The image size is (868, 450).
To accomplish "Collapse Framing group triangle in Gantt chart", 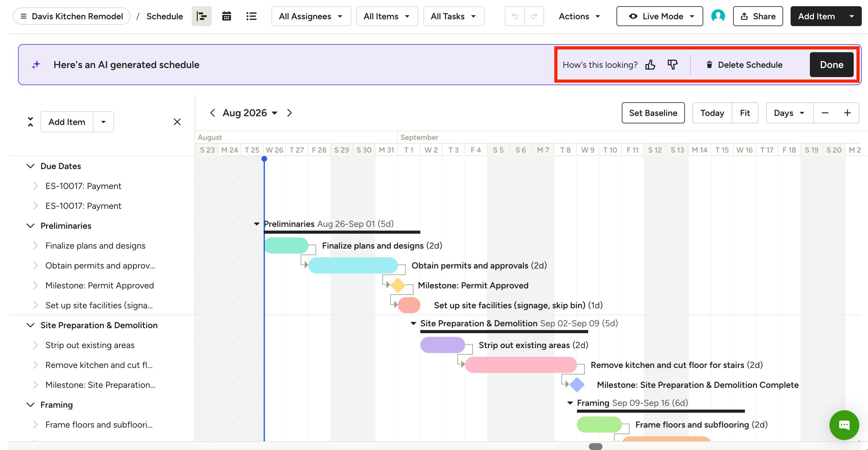I will click(570, 403).
